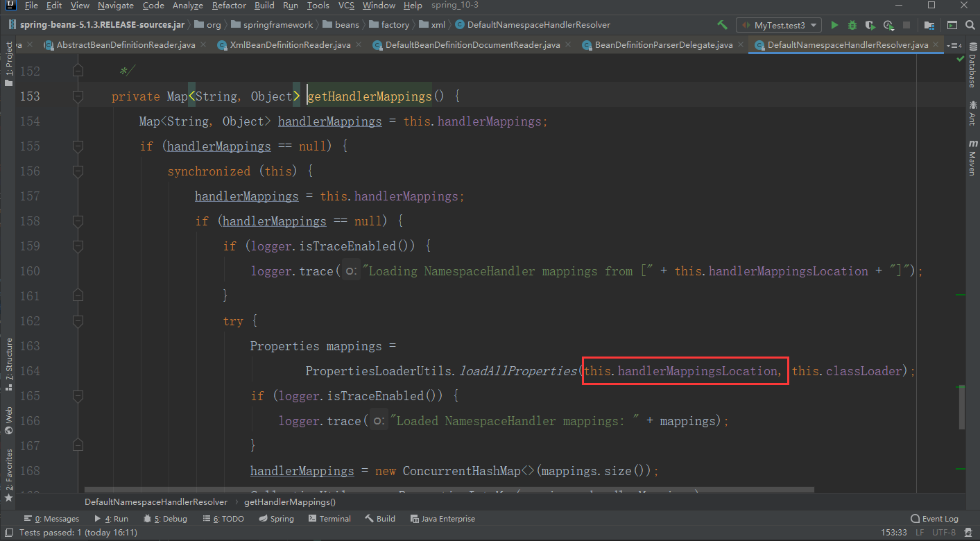Click the getHandlerMappings() breadcrumb below the editor
The height and width of the screenshot is (541, 980).
[x=290, y=501]
